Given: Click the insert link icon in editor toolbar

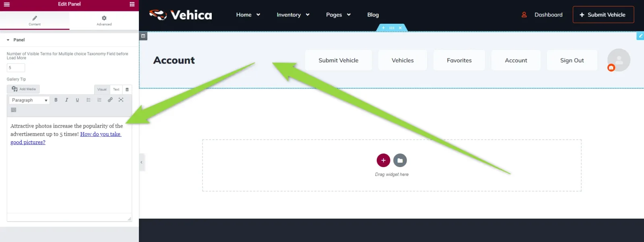Looking at the screenshot, I should 110,100.
